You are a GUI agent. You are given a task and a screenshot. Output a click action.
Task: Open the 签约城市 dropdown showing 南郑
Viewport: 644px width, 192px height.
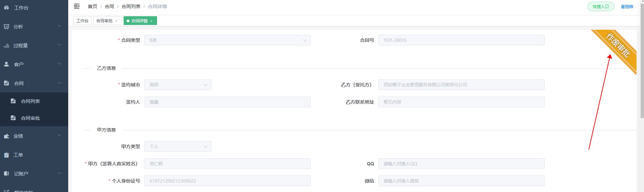[178, 85]
